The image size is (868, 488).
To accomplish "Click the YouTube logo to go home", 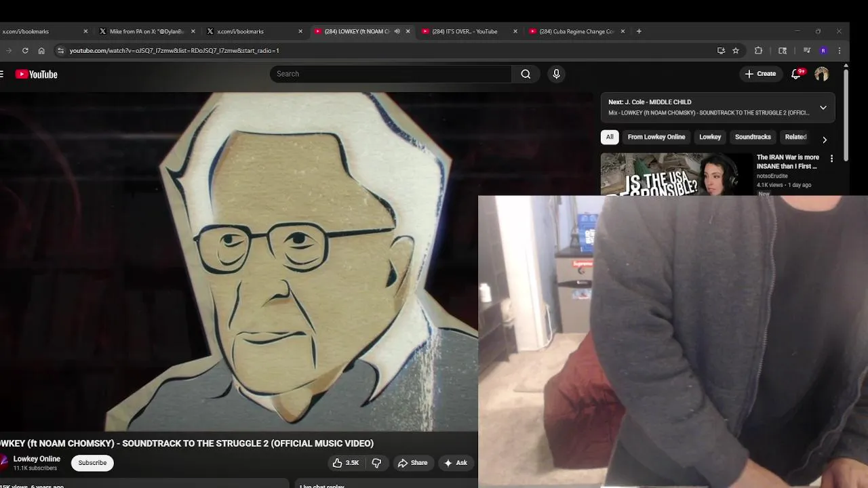I will click(37, 75).
